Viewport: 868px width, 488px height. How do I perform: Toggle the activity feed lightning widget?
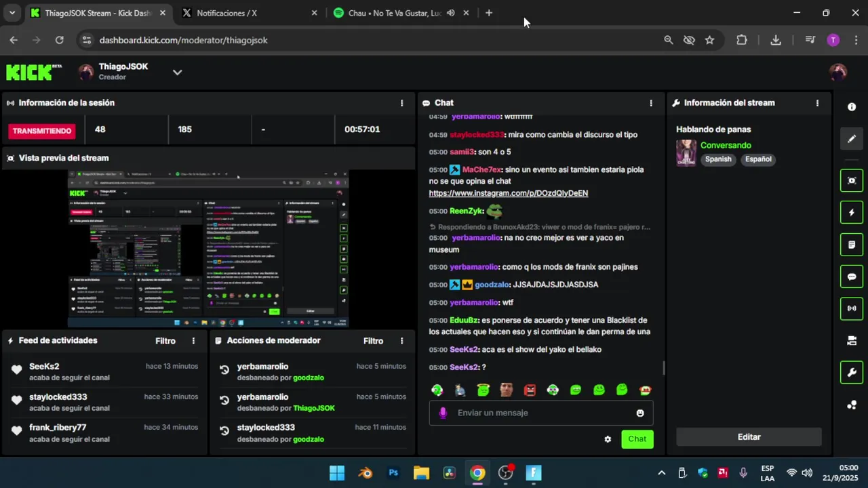click(x=852, y=212)
